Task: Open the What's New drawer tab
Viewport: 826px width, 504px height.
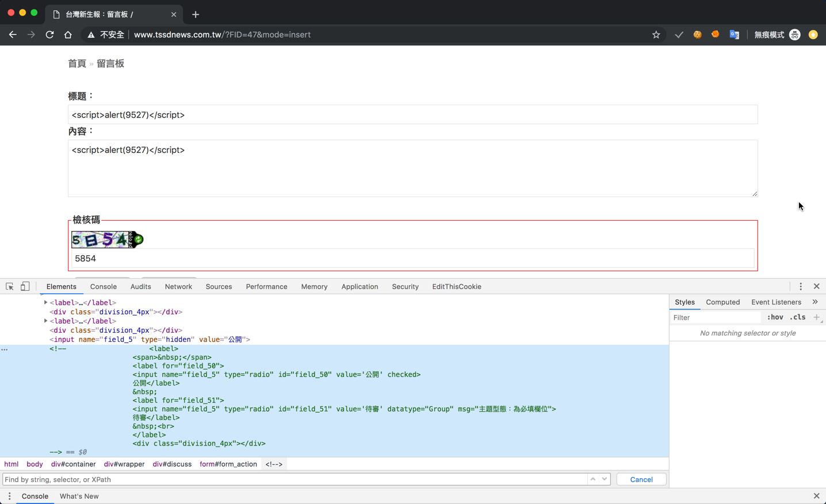Action: [x=79, y=497]
